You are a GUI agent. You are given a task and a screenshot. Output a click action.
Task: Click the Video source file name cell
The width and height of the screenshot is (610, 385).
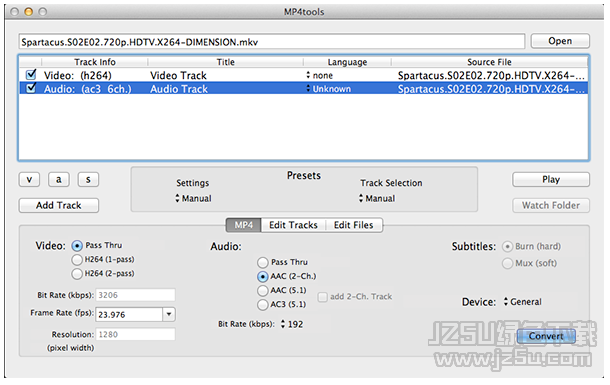(491, 75)
